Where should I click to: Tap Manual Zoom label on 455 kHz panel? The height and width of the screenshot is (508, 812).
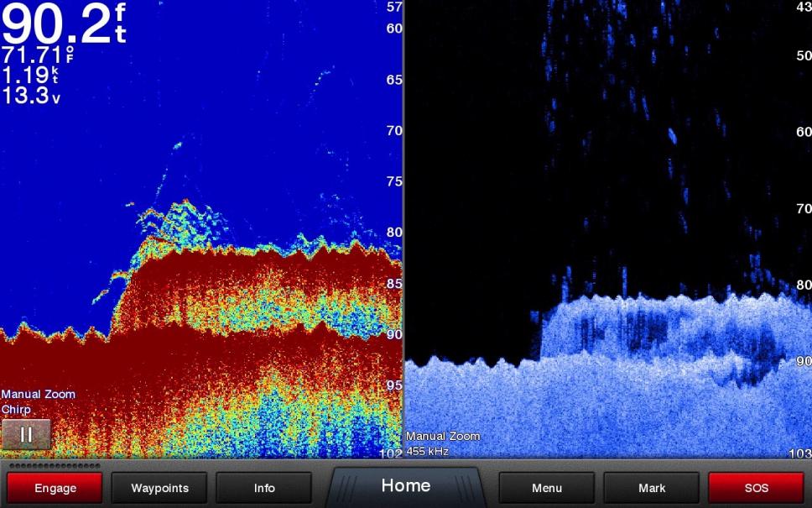click(443, 437)
